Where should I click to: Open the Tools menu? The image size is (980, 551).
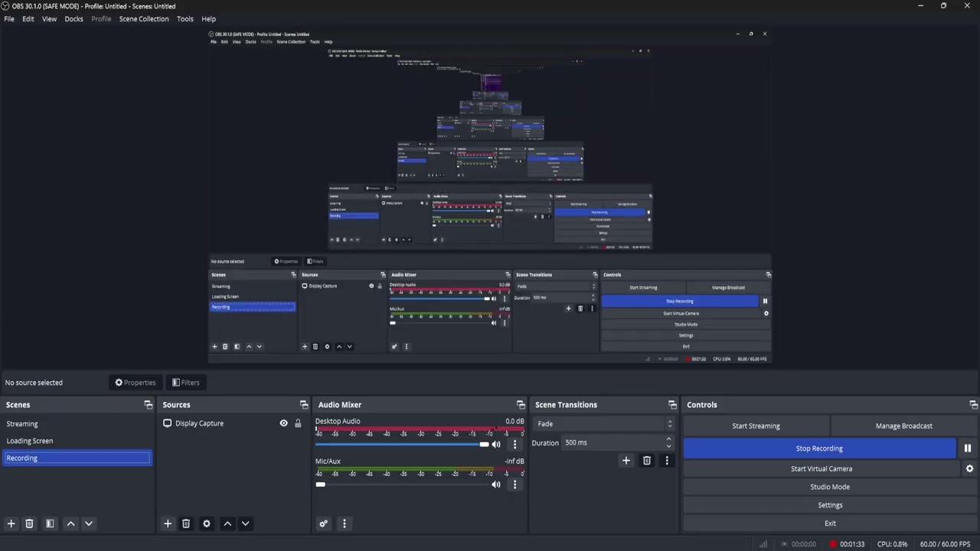[185, 18]
